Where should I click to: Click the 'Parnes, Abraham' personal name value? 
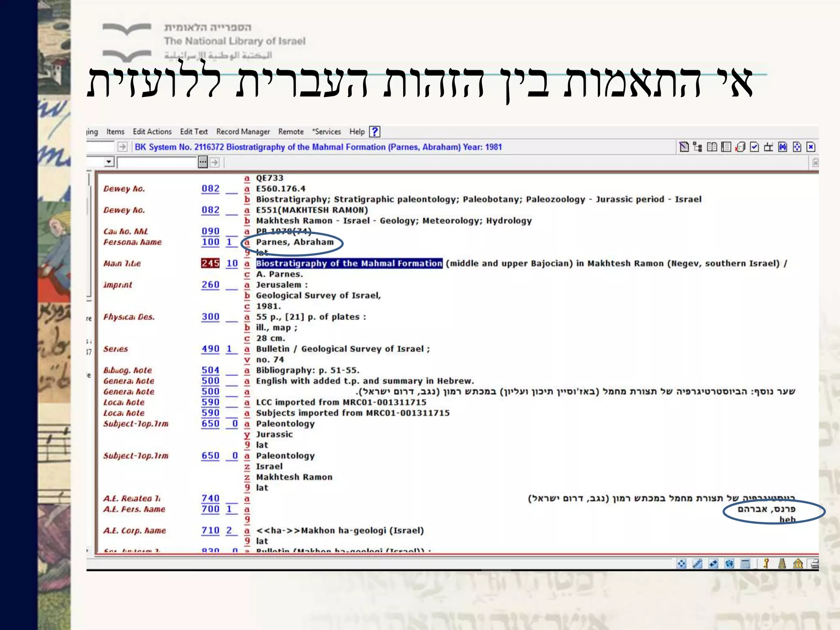pyautogui.click(x=295, y=242)
